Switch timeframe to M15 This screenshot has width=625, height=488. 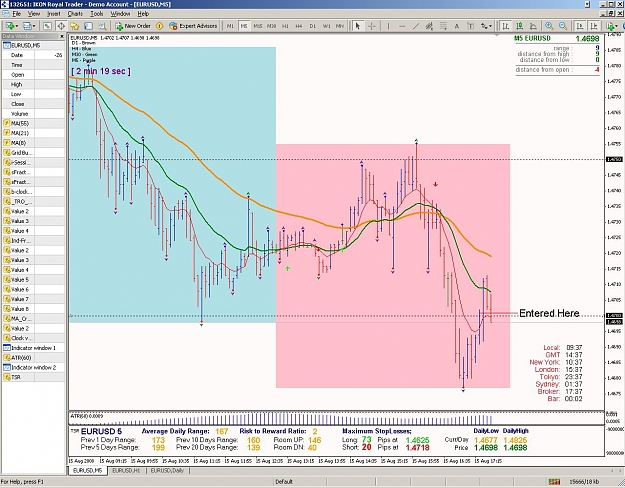(257, 26)
